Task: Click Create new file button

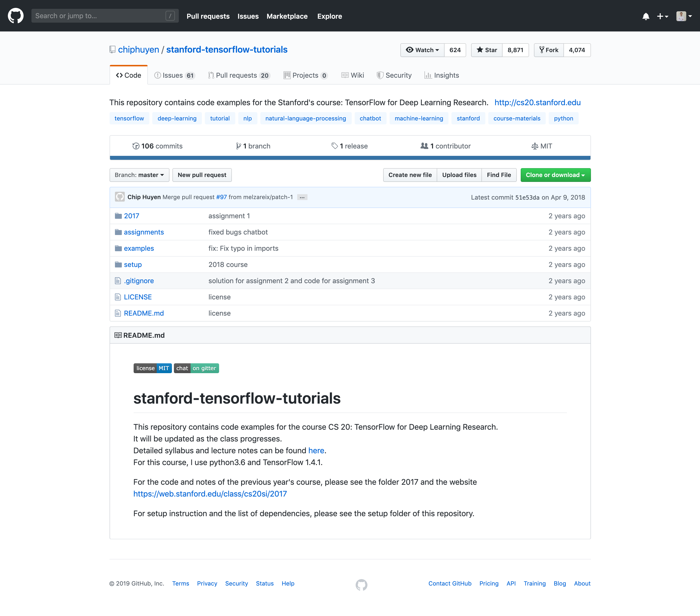Action: pos(410,175)
